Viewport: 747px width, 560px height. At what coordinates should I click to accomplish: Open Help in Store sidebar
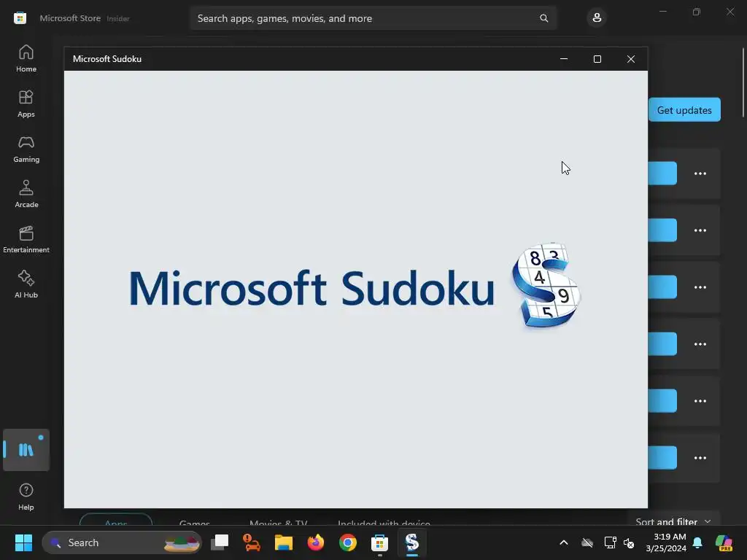point(26,497)
